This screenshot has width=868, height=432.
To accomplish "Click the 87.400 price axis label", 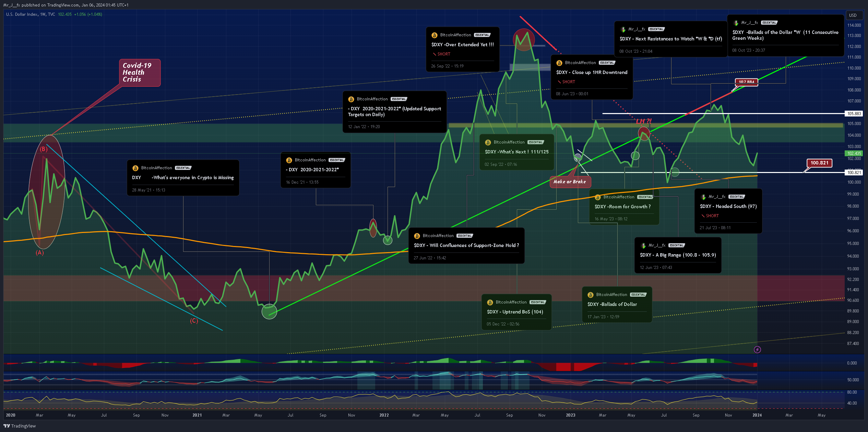I will [x=853, y=344].
